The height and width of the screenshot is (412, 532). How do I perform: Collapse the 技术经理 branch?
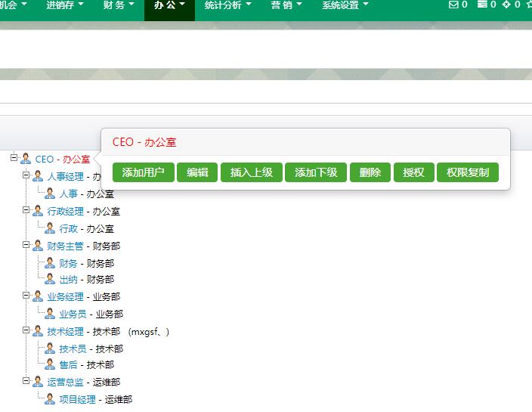click(26, 330)
